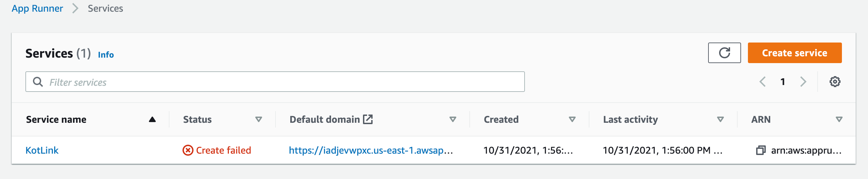Open App Runner breadcrumb link

tap(37, 8)
